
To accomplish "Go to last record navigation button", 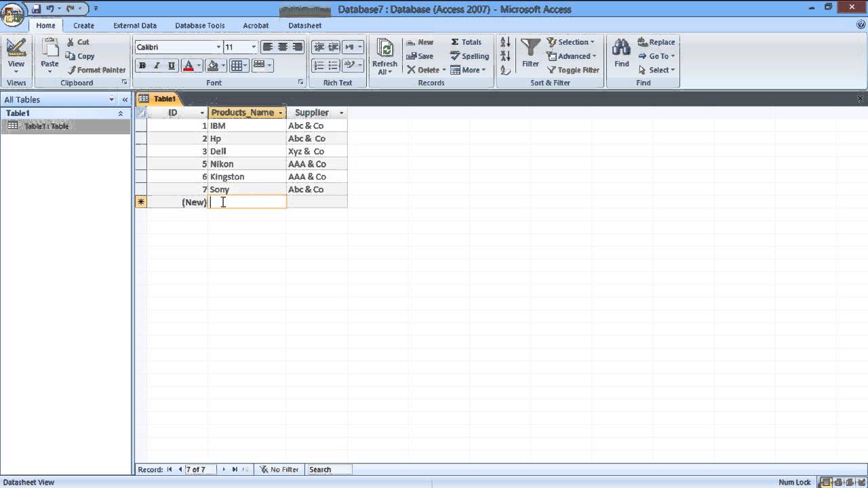I will [235, 469].
